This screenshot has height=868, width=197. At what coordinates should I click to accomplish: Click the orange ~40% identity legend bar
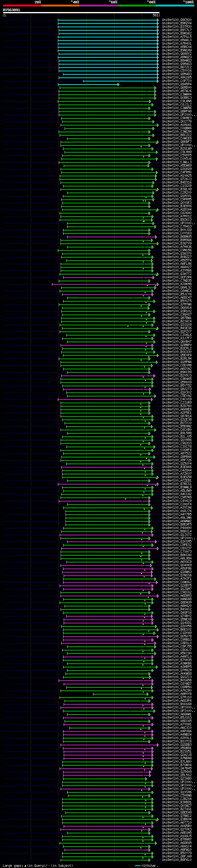click(x=60, y=6)
